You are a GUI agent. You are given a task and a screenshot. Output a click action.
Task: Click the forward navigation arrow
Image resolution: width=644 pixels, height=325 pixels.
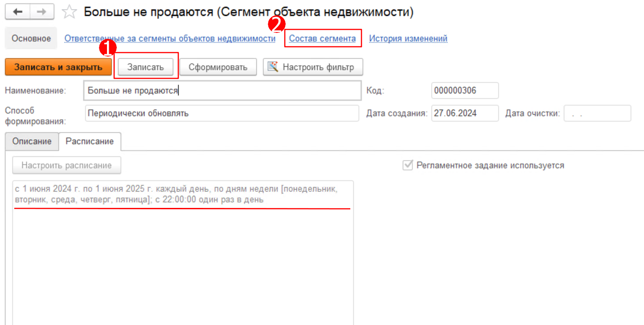[42, 12]
